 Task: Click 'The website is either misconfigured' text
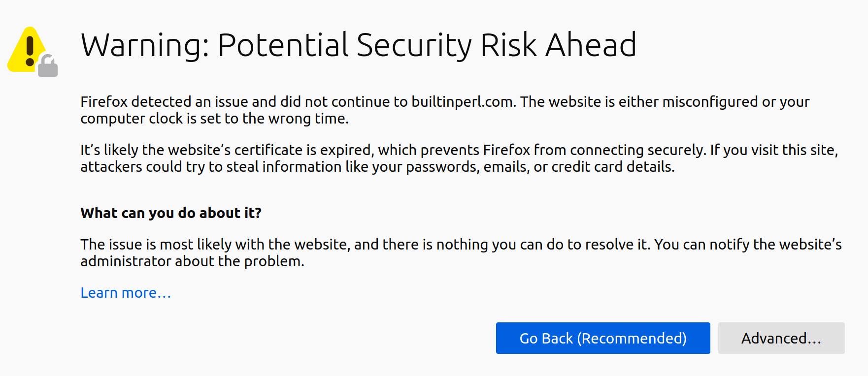[639, 102]
